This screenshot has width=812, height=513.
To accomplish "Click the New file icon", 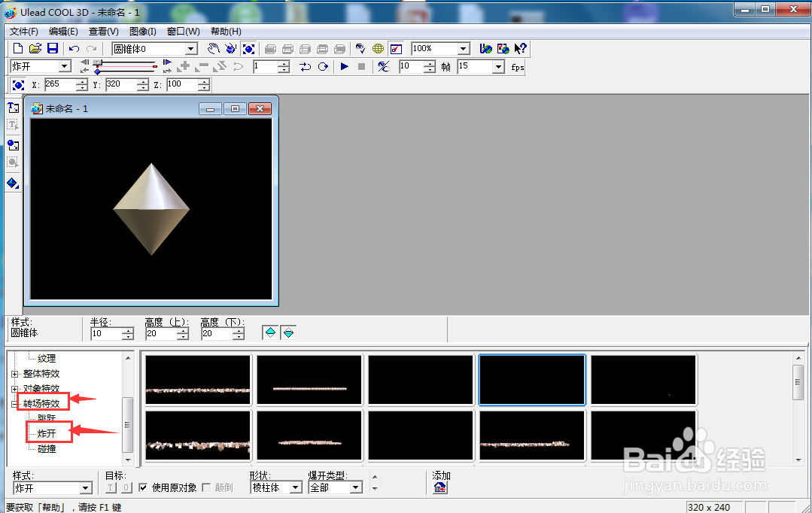I will tap(17, 49).
